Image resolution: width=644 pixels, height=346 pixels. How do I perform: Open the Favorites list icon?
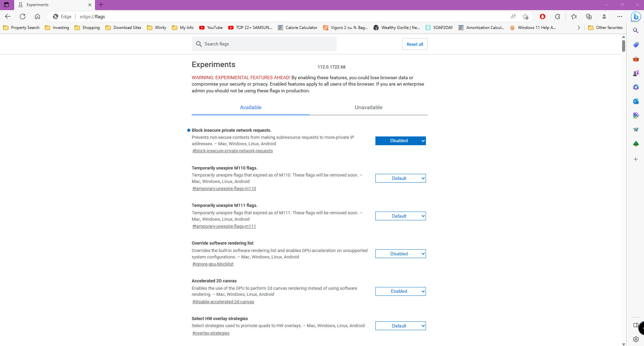coord(574,17)
